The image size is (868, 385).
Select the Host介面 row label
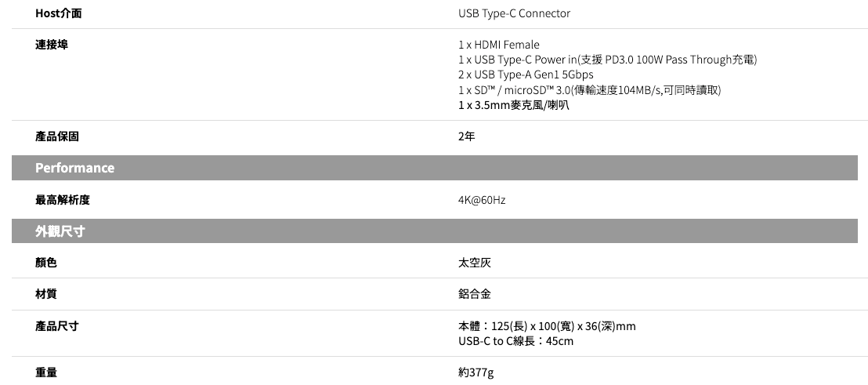point(58,13)
